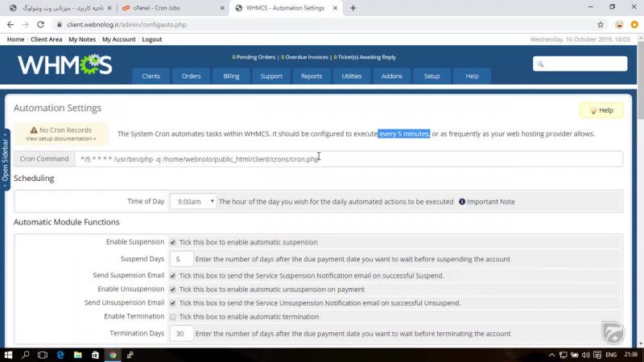644x362 pixels.
Task: Open the Reports menu
Action: pyautogui.click(x=312, y=76)
